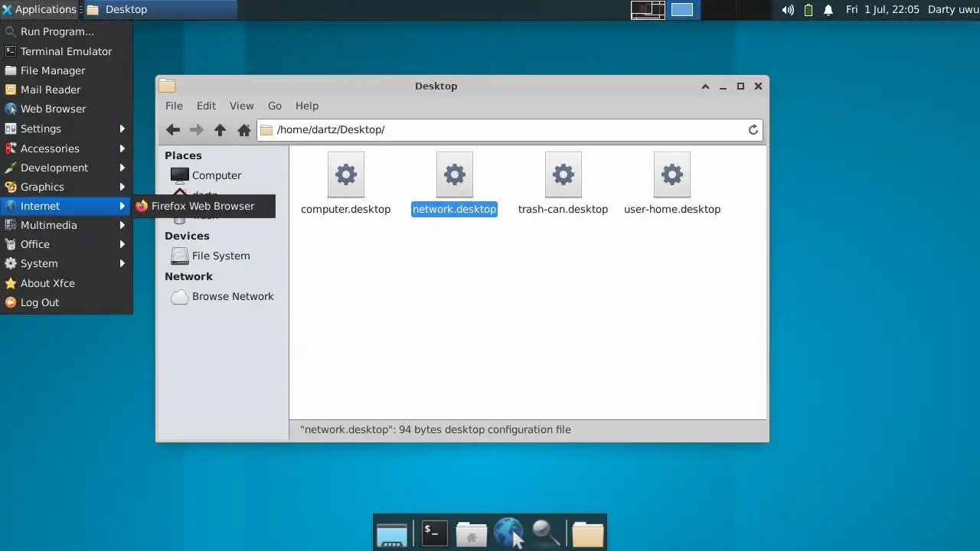
Task: Open File Manager from the menu
Action: (66, 70)
